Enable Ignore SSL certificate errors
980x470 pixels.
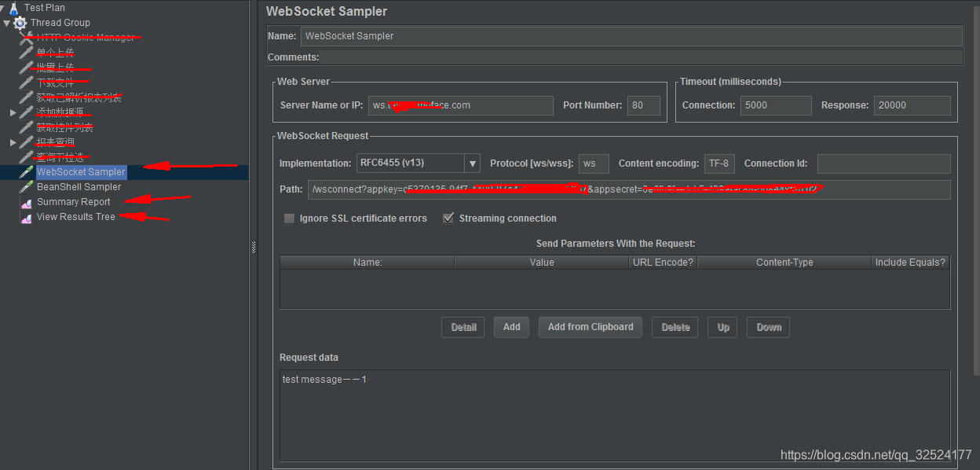tap(289, 218)
